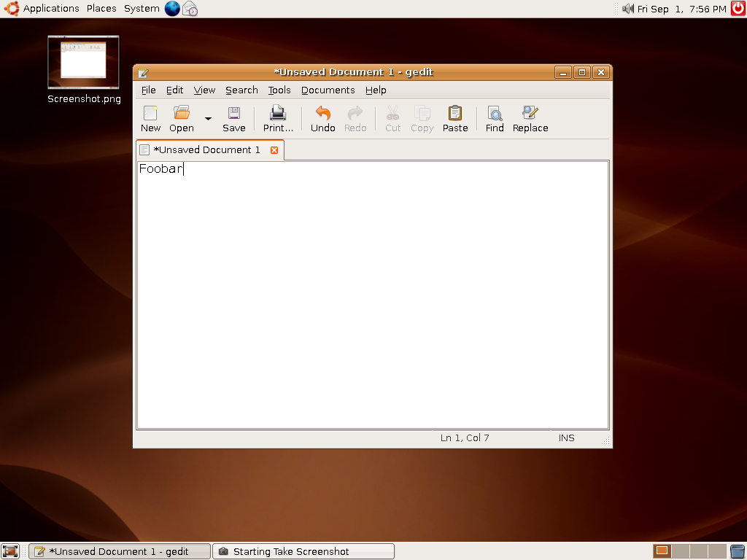
Task: Click inside the text editing area
Action: (372, 292)
